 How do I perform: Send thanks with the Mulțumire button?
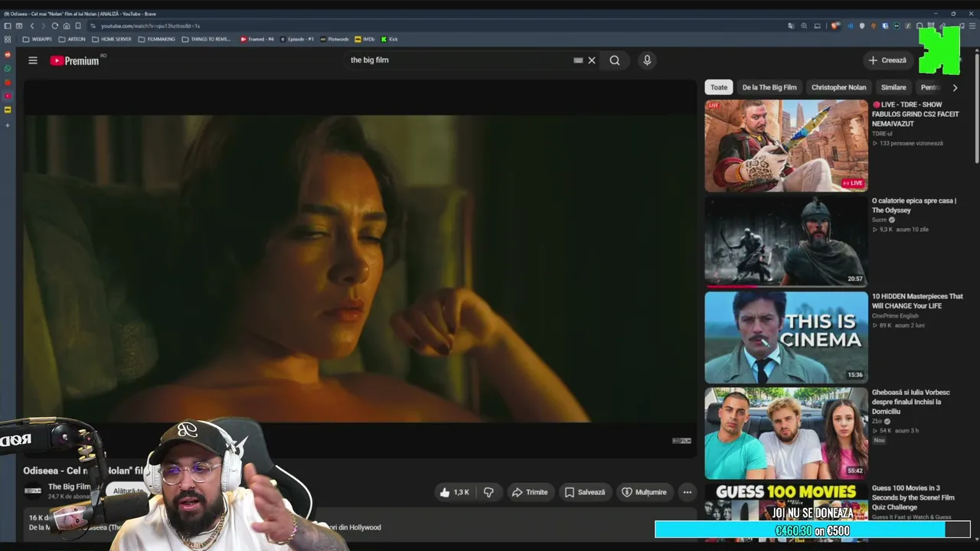[x=644, y=492]
